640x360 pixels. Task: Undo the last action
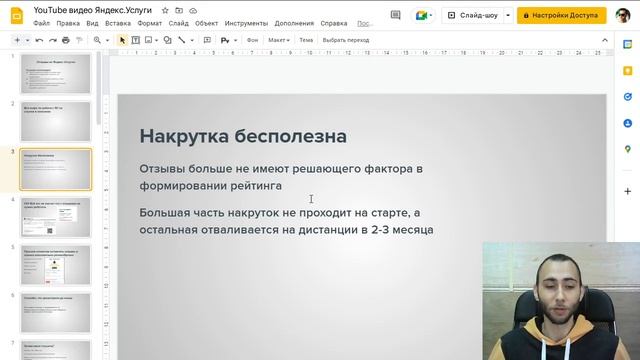pos(39,40)
